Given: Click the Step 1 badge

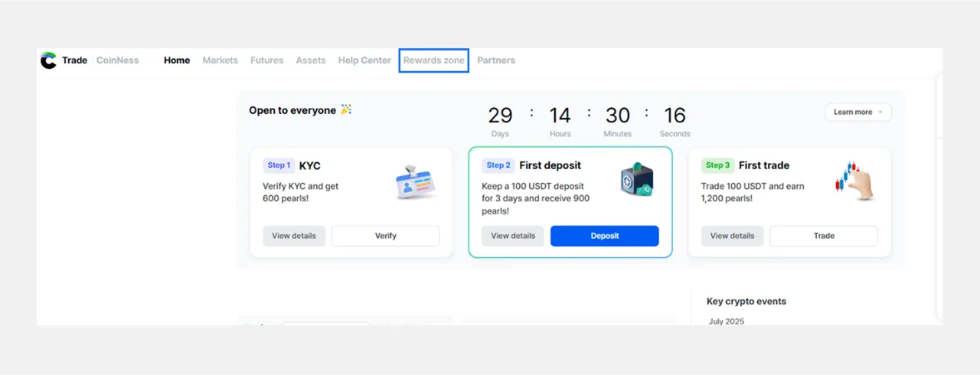Looking at the screenshot, I should coord(279,165).
